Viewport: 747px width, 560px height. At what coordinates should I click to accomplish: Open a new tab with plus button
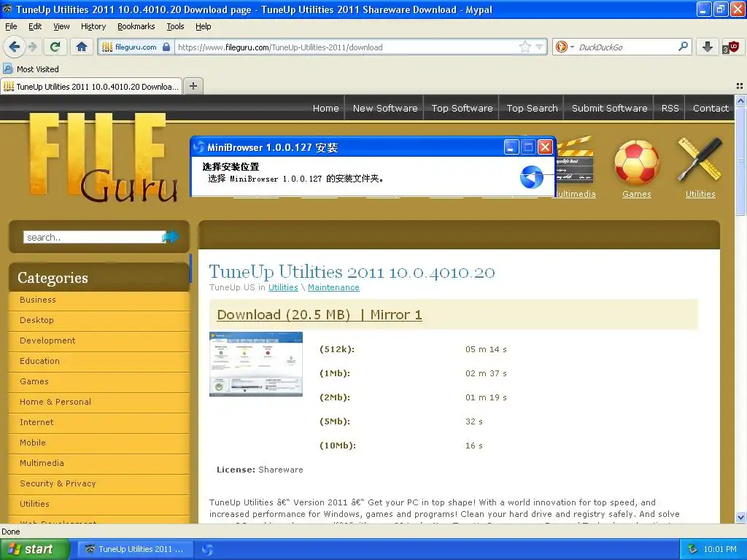click(x=193, y=86)
